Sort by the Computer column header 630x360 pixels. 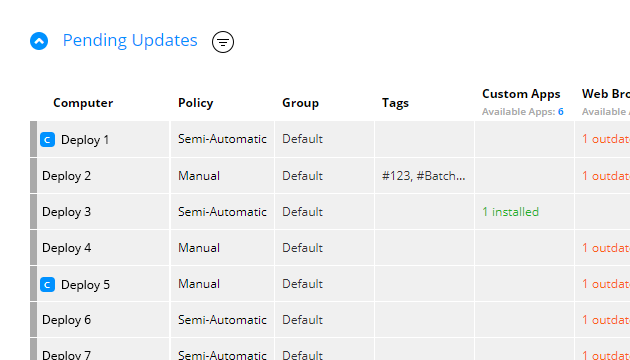point(83,103)
